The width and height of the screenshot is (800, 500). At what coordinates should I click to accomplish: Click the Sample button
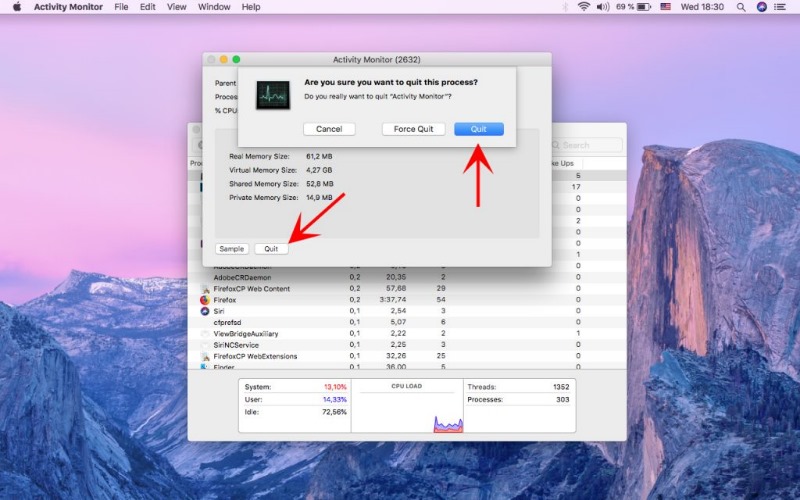pyautogui.click(x=232, y=249)
